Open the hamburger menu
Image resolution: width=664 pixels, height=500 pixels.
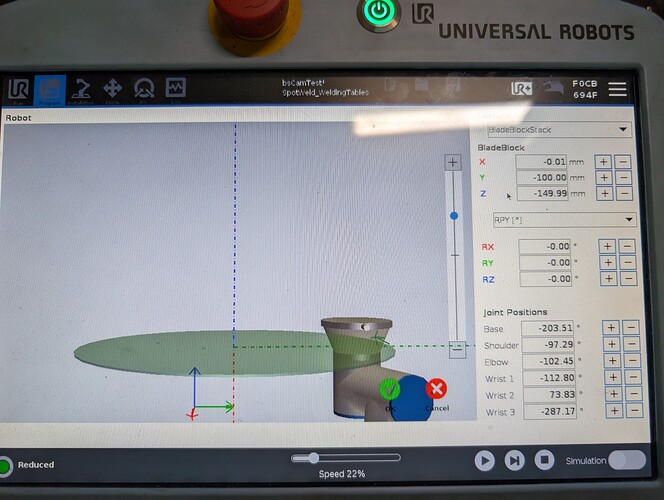coord(617,89)
